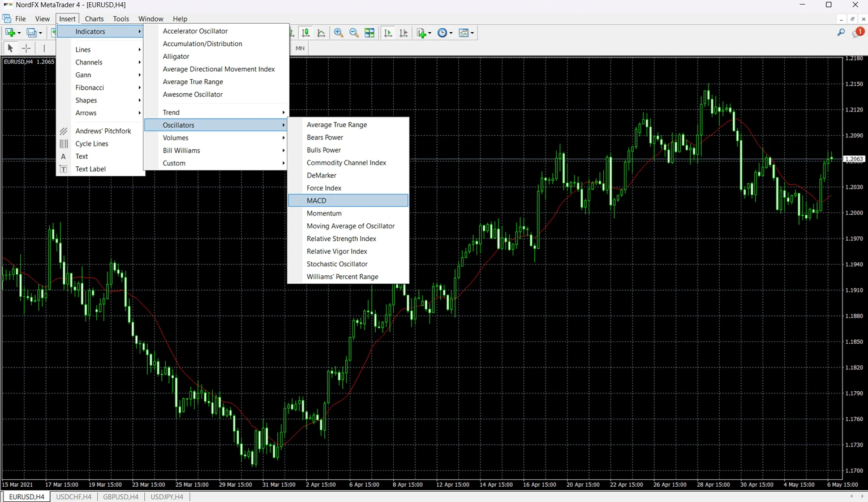868x502 pixels.
Task: Click the Periods clock icon
Action: point(442,33)
